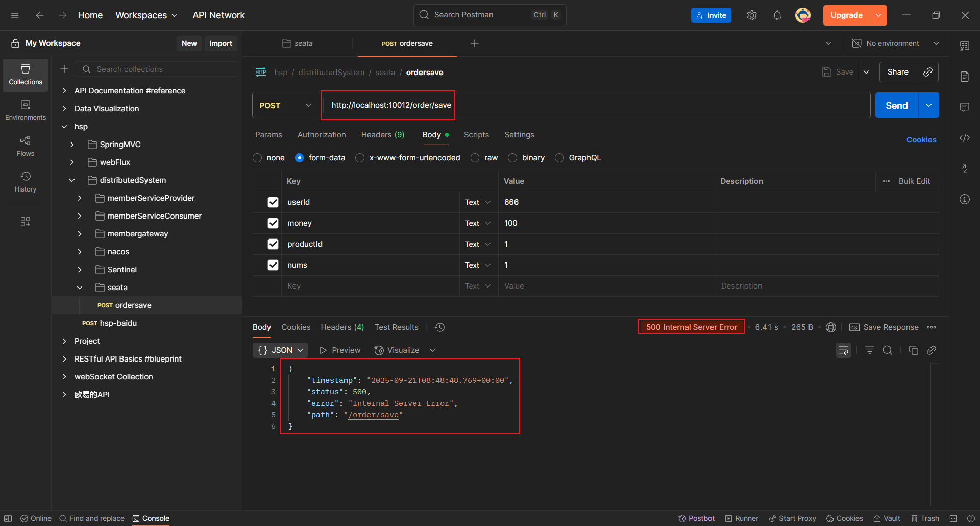Image resolution: width=980 pixels, height=526 pixels.
Task: Open the Test Results response tab
Action: [396, 327]
